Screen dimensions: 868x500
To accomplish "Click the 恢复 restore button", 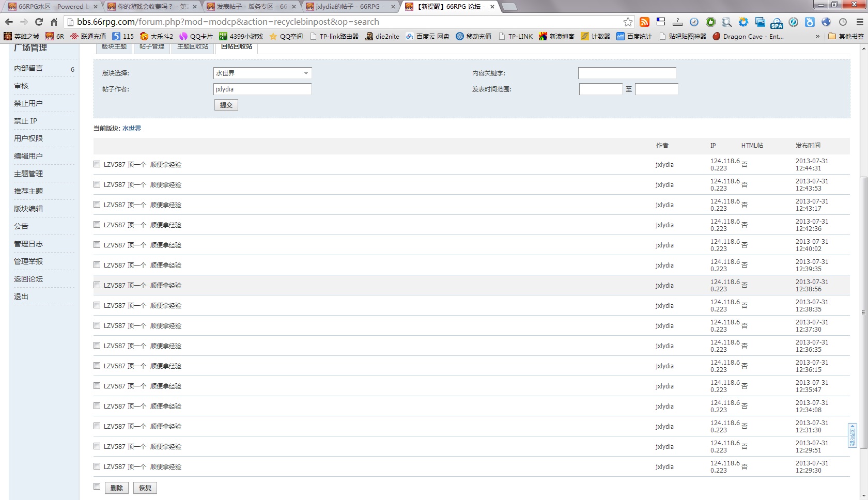I will [145, 488].
